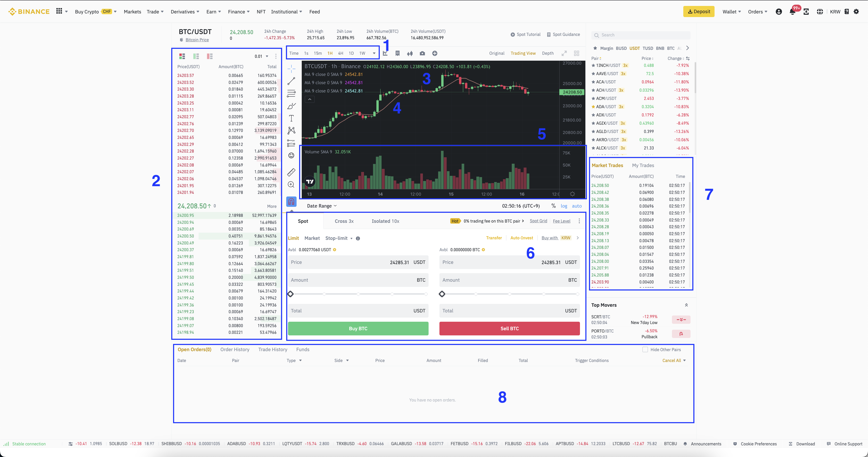
Task: Click the sell amount slider handle
Action: click(442, 294)
